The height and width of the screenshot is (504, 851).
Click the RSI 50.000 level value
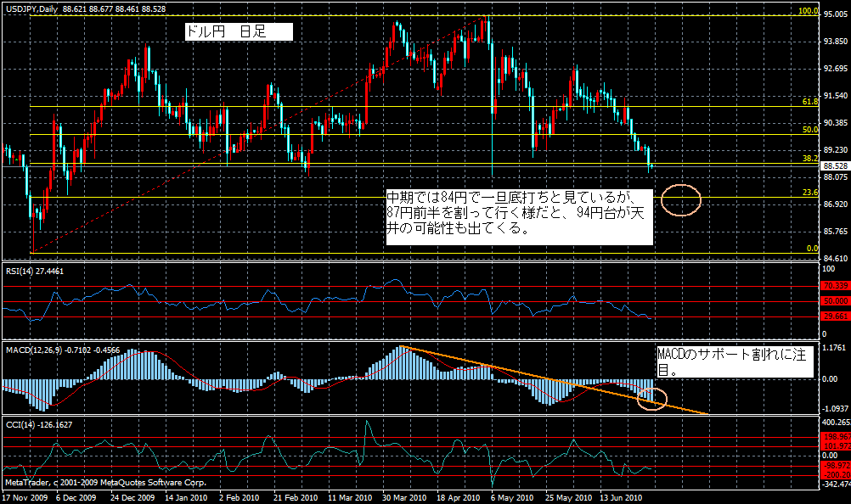tap(836, 300)
